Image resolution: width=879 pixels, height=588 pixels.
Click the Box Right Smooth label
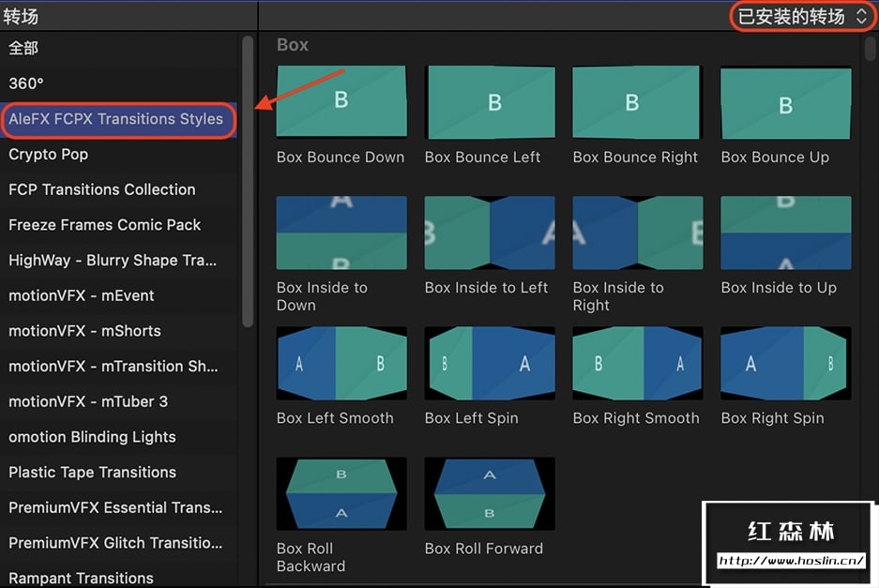[x=636, y=418]
